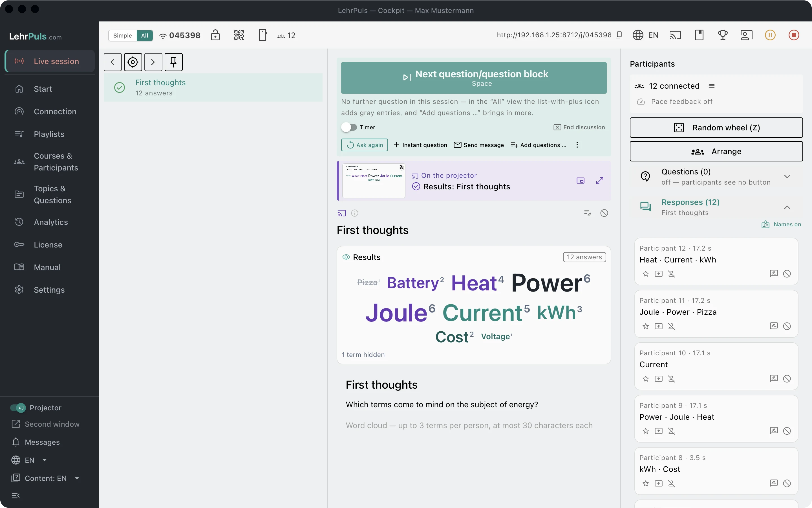The image size is (812, 508).
Task: Click the target focus icon in navigation
Action: click(x=133, y=62)
